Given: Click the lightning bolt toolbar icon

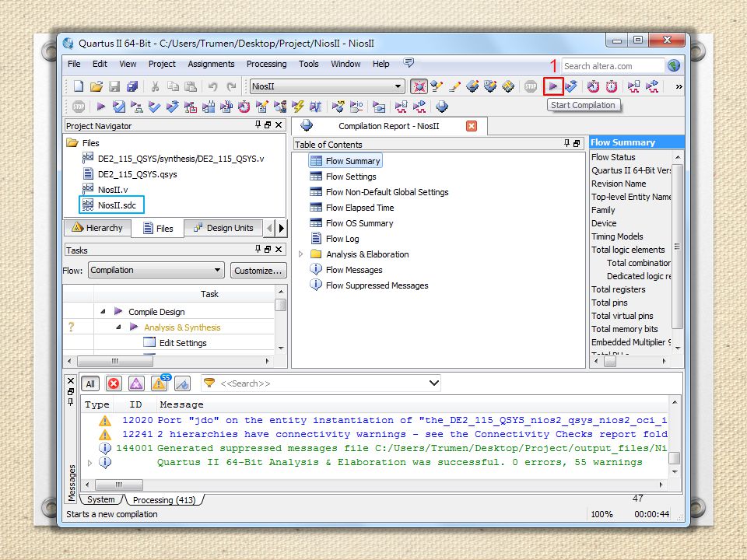Looking at the screenshot, I should [298, 107].
